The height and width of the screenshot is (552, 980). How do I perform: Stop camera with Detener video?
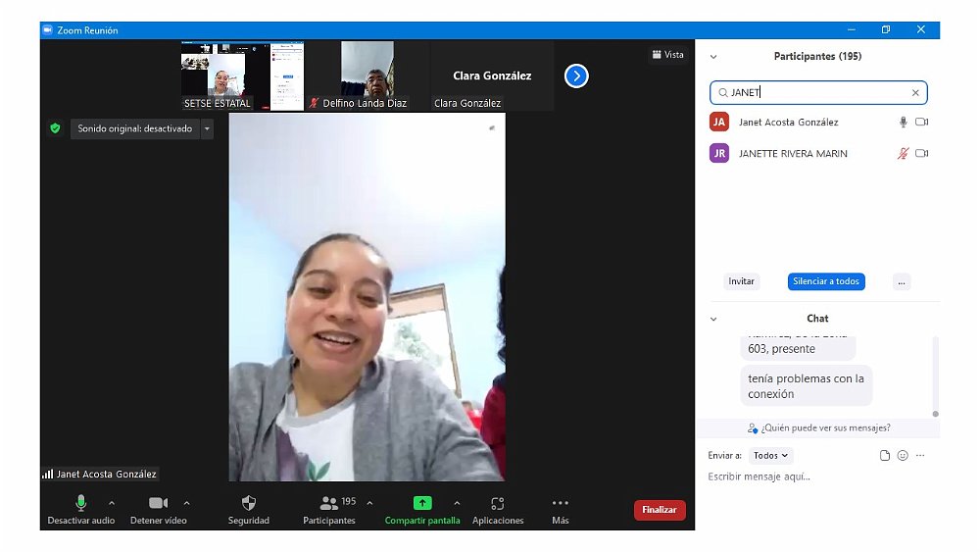158,503
